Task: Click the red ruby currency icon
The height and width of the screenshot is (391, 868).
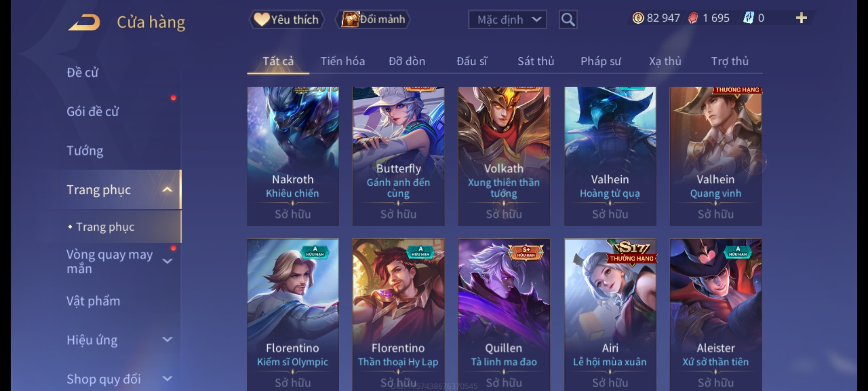Action: tap(693, 18)
